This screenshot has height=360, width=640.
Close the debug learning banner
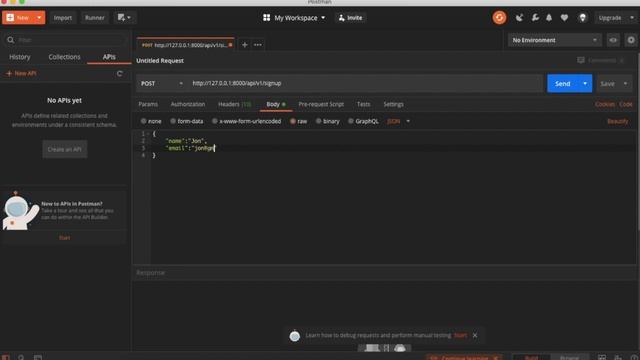pos(475,335)
